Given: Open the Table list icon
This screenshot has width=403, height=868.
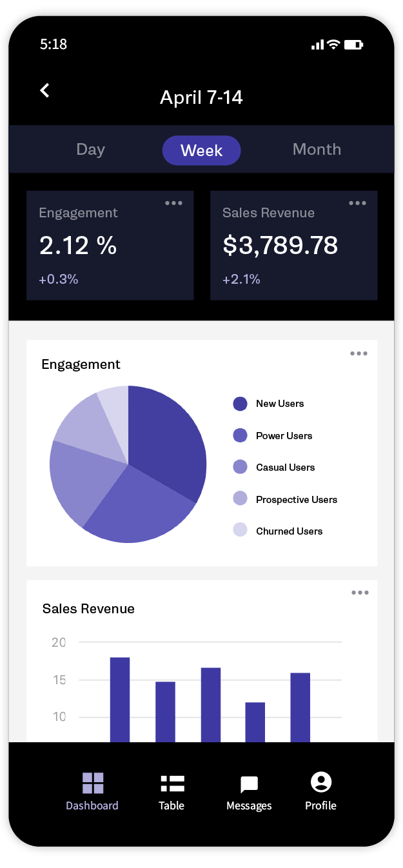Looking at the screenshot, I should coord(172,783).
